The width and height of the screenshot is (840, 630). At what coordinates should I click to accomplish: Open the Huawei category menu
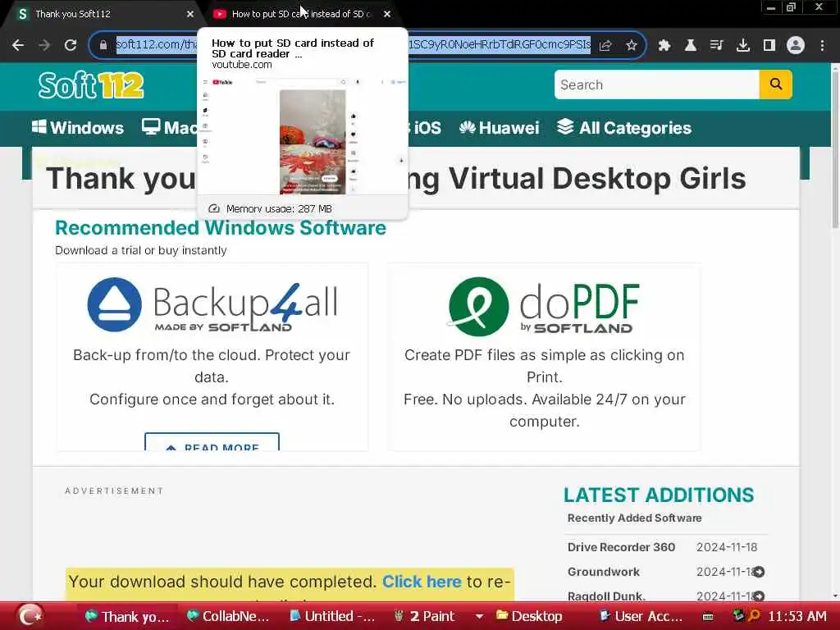pos(499,127)
